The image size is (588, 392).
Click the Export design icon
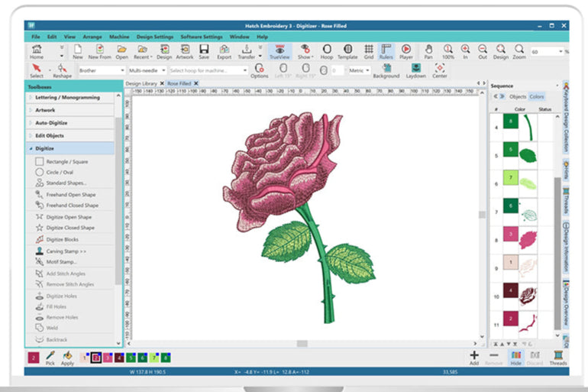(224, 51)
